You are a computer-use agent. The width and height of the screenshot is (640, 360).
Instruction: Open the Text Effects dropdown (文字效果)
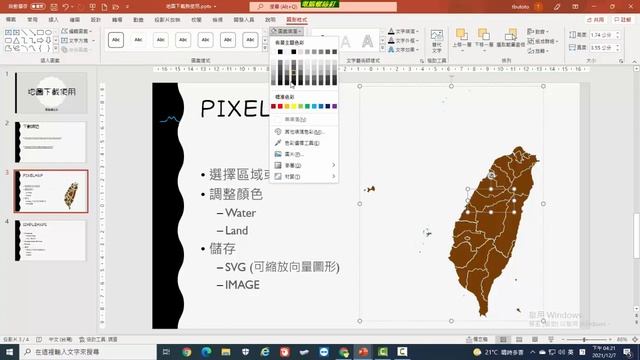tap(403, 50)
